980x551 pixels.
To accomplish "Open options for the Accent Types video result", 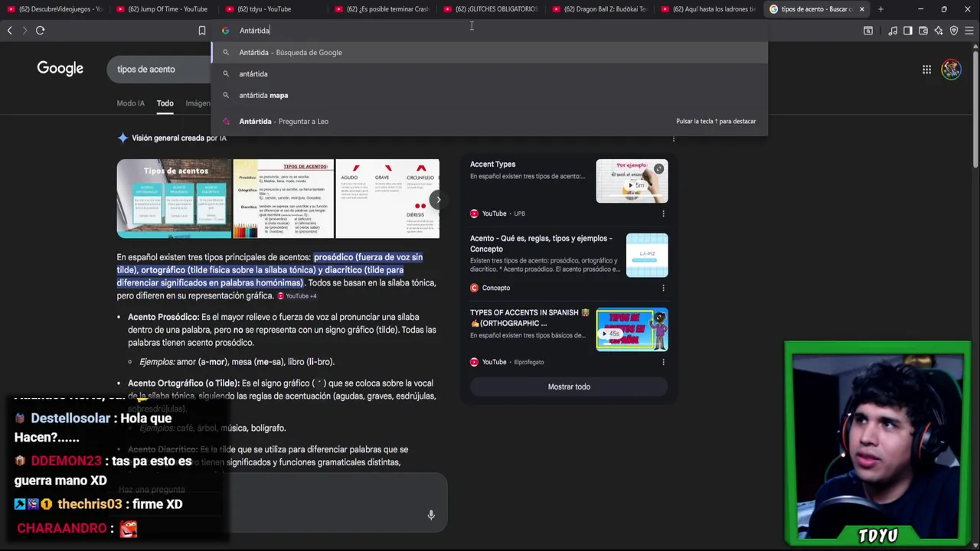I will [x=663, y=214].
